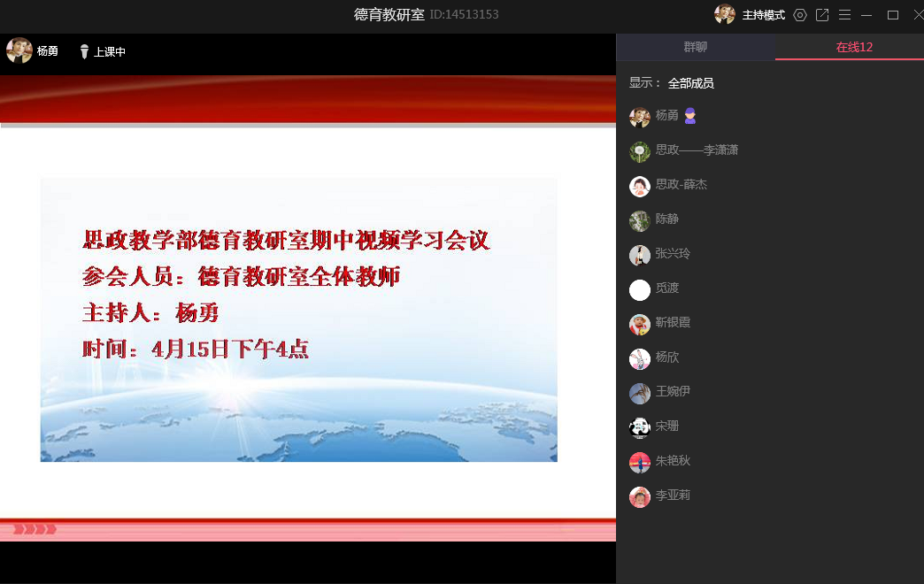Screen dimensions: 924x584
Task: Select 张兴玲 from online members
Action: click(673, 254)
